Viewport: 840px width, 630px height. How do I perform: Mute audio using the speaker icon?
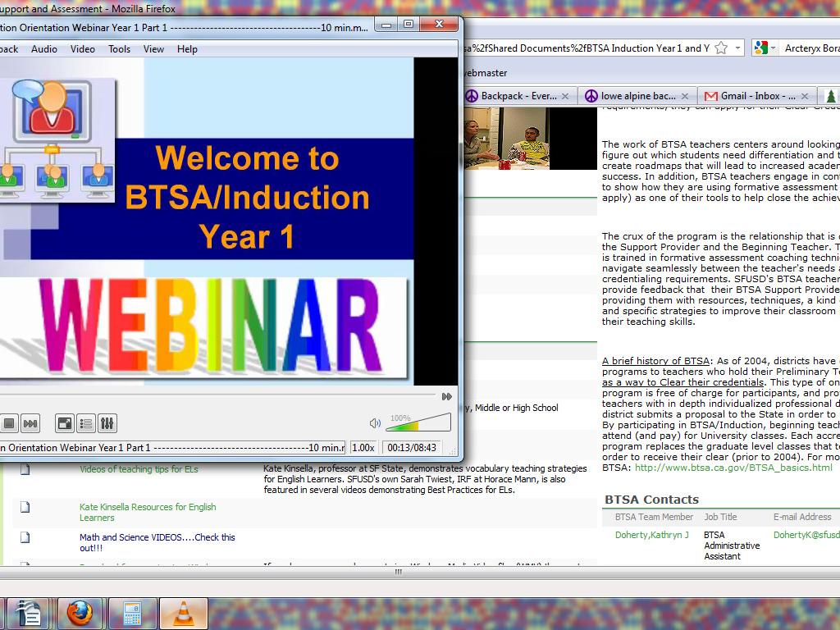(375, 423)
